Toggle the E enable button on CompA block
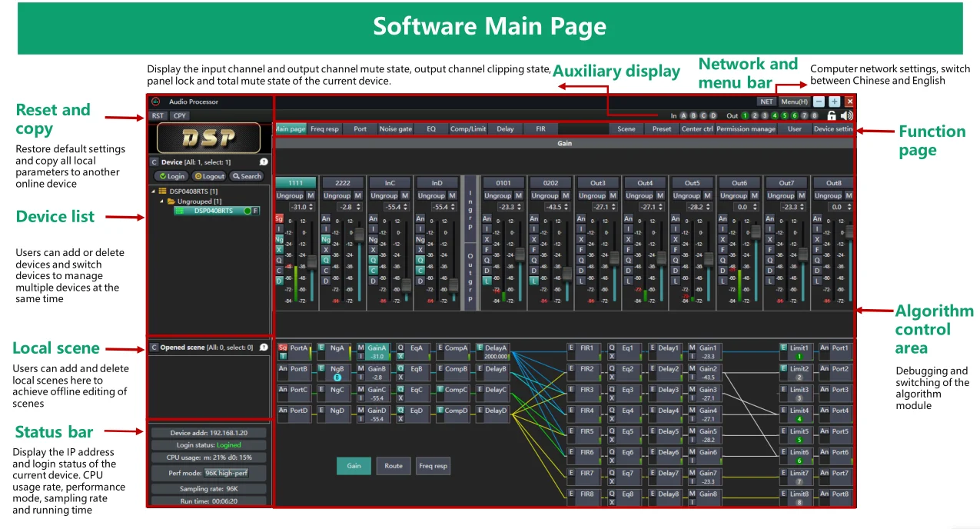980x529 pixels. pos(440,348)
